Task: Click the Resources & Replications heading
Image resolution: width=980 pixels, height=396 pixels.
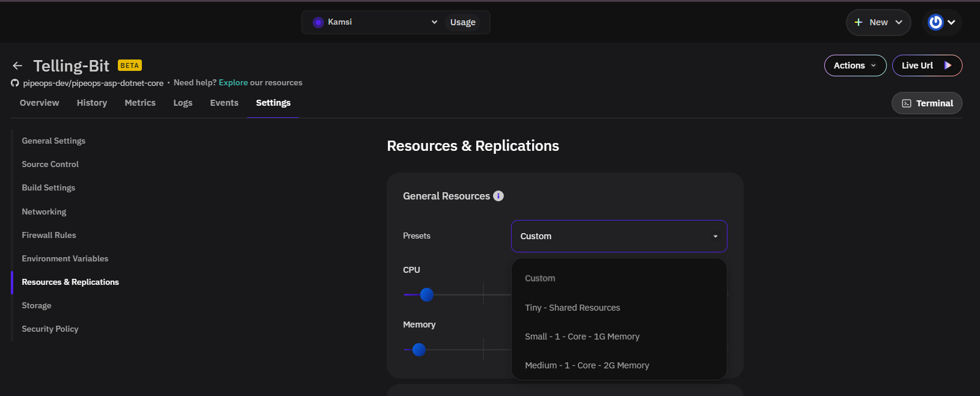Action: (473, 146)
